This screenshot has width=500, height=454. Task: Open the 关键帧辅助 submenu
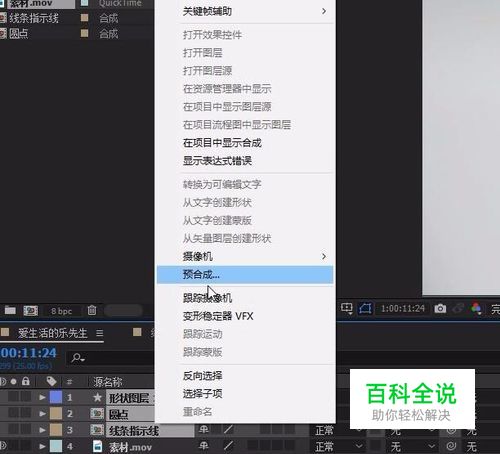[x=245, y=11]
